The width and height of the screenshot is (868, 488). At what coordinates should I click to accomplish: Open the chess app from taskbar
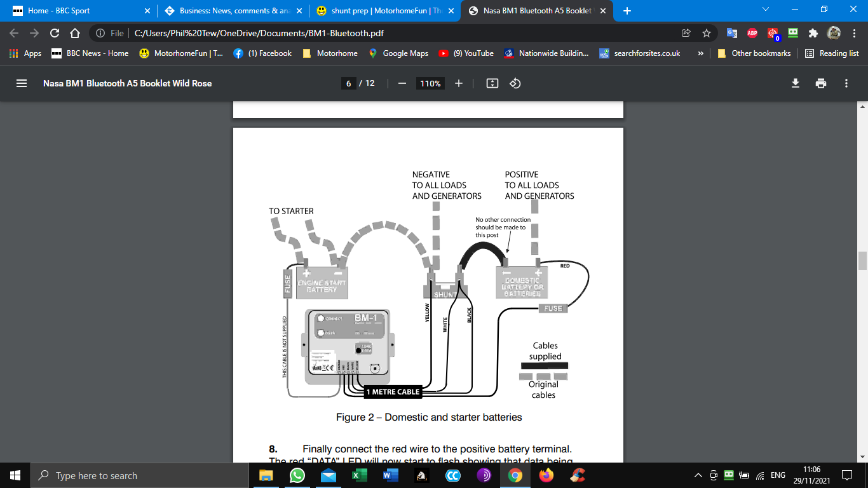point(421,475)
